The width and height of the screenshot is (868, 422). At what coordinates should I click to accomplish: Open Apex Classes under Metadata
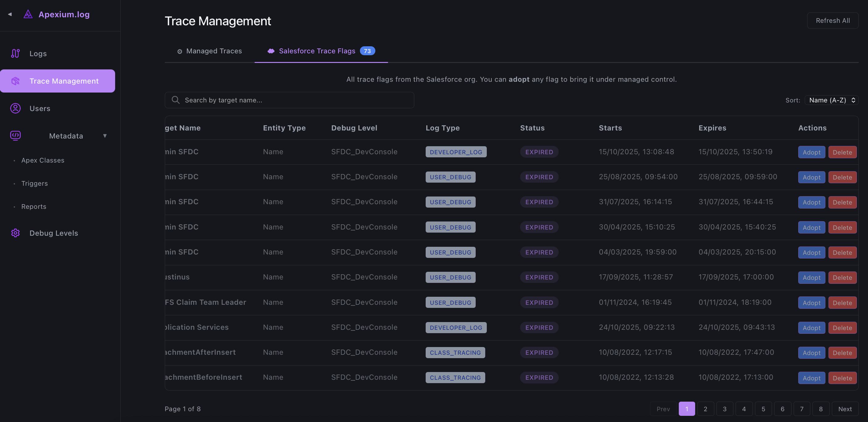(43, 160)
